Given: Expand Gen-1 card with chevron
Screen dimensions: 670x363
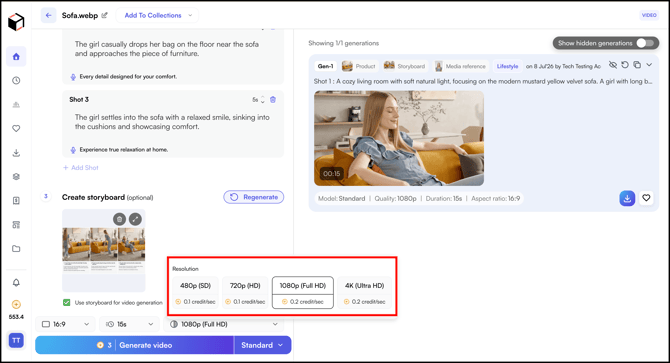Looking at the screenshot, I should coord(649,65).
